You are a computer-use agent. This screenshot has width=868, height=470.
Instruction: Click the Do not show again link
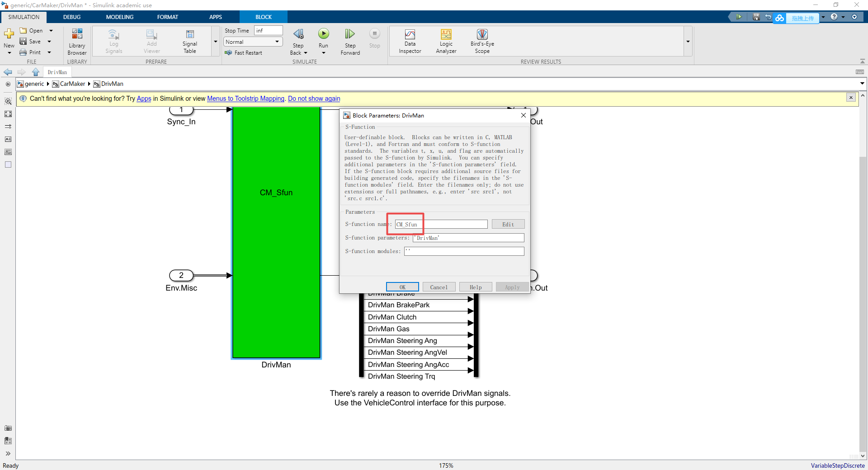point(314,99)
